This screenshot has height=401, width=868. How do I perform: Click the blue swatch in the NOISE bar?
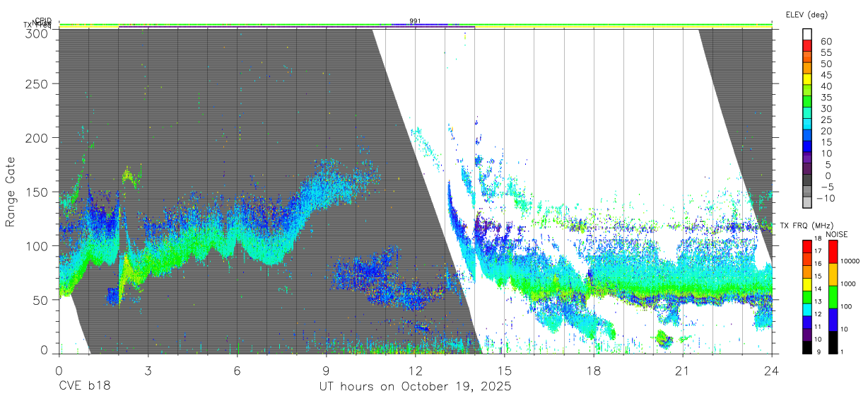[832, 320]
